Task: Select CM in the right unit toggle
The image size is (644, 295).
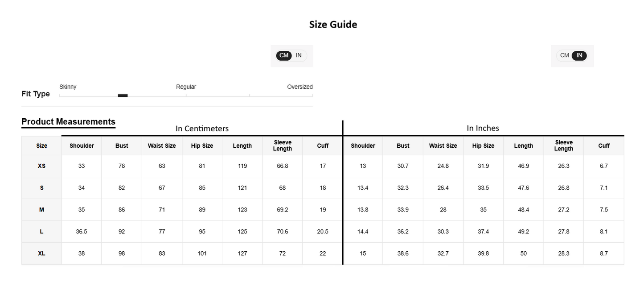Action: tap(565, 55)
